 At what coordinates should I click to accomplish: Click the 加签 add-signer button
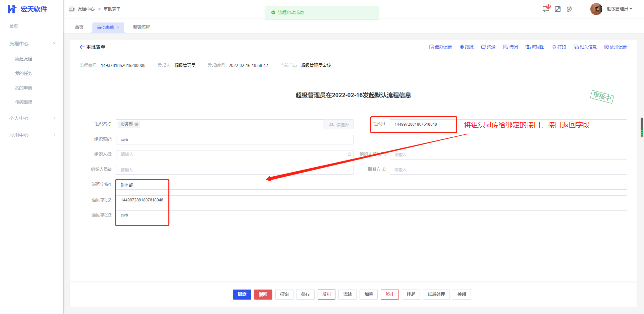(x=369, y=295)
